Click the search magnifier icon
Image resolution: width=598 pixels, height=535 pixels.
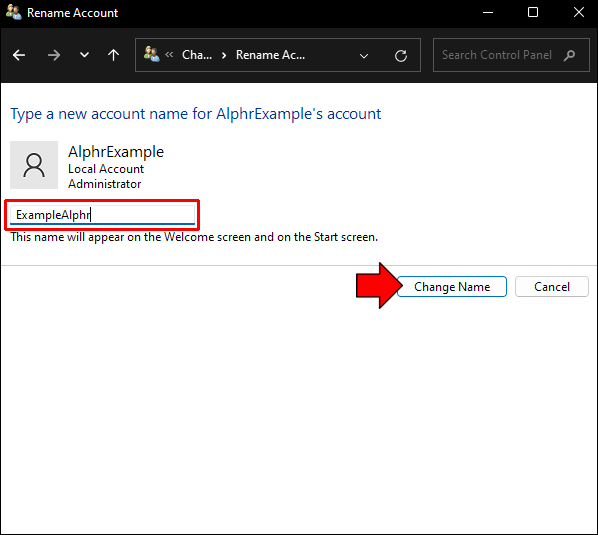pos(569,55)
